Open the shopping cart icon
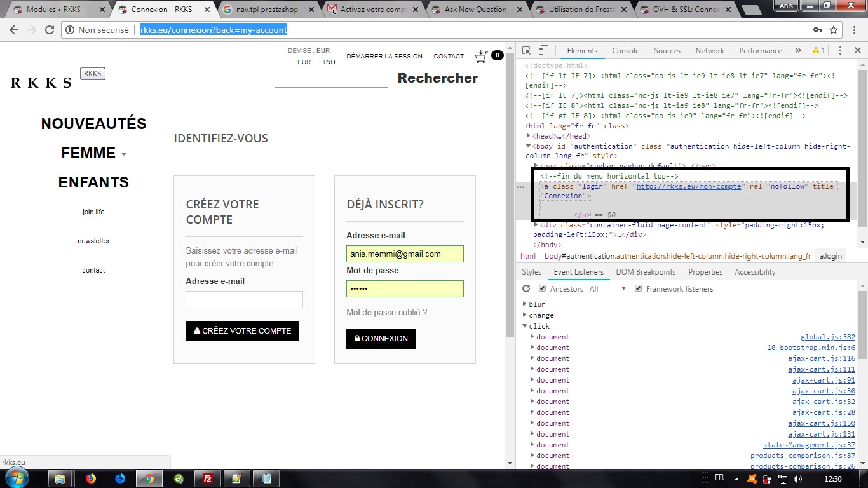Screen dimensions: 868x488 pyautogui.click(x=481, y=56)
